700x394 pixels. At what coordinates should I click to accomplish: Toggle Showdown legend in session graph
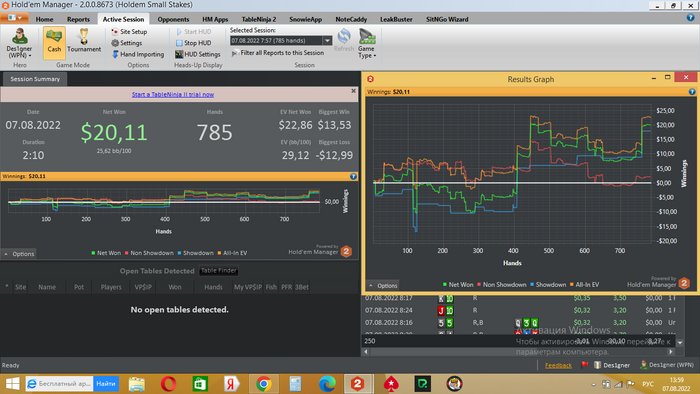pyautogui.click(x=195, y=253)
